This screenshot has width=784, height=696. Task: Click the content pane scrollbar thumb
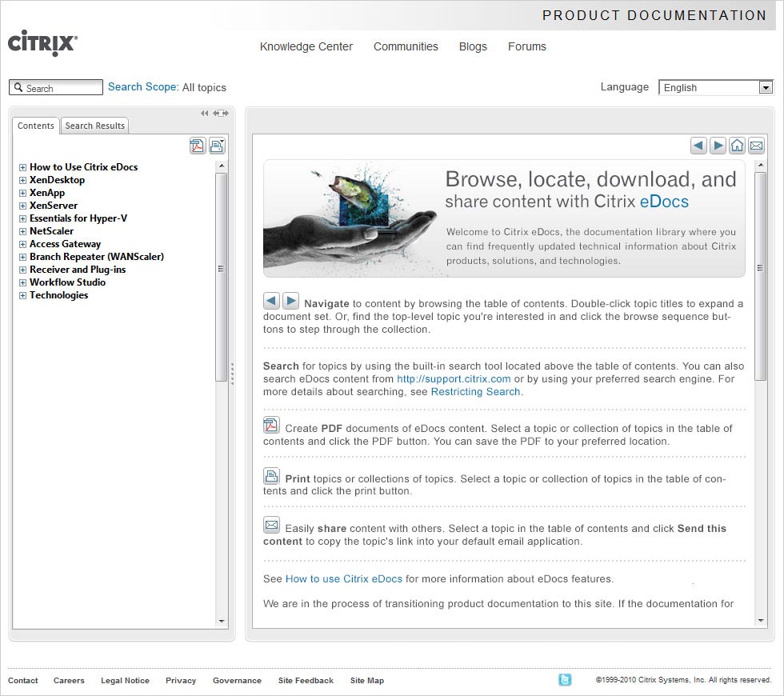[x=760, y=277]
